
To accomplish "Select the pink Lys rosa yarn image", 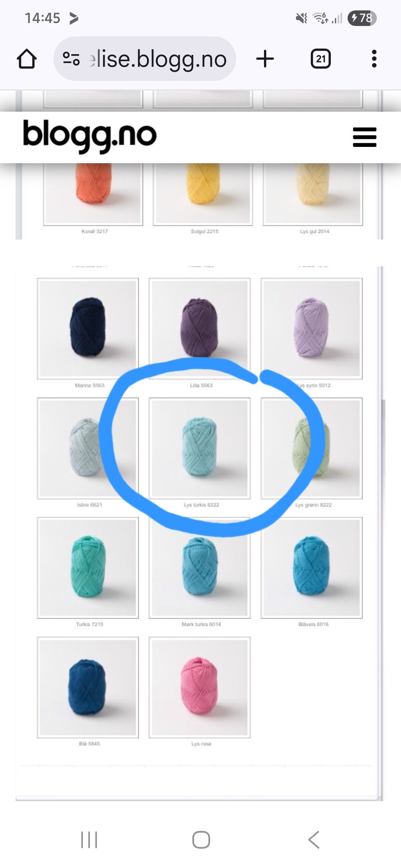I will 200,687.
